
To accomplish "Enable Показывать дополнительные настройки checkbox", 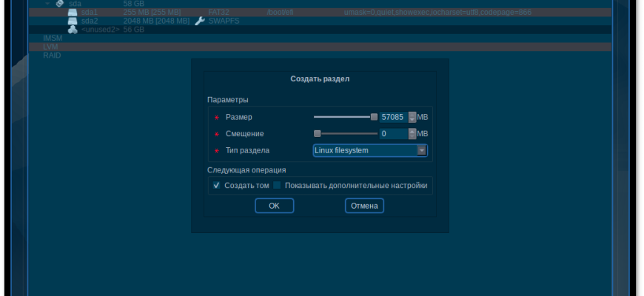I will click(278, 186).
